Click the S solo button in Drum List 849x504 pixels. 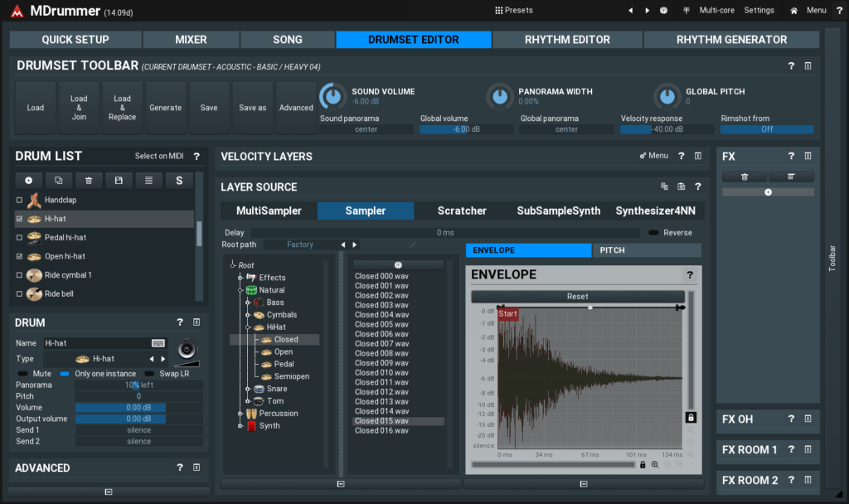pos(179,180)
